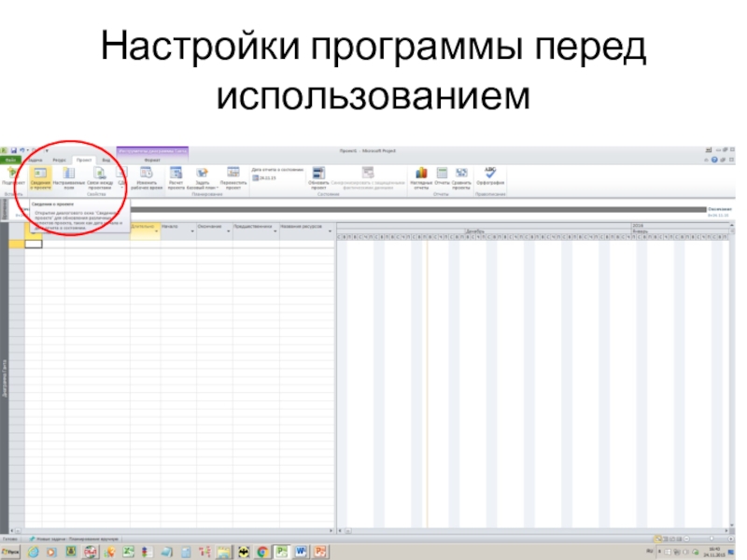Click the Настраиваемые поля icon
747x560 pixels.
tap(69, 178)
